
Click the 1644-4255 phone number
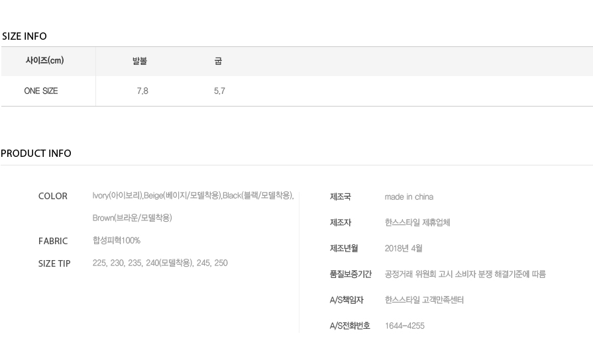(405, 326)
